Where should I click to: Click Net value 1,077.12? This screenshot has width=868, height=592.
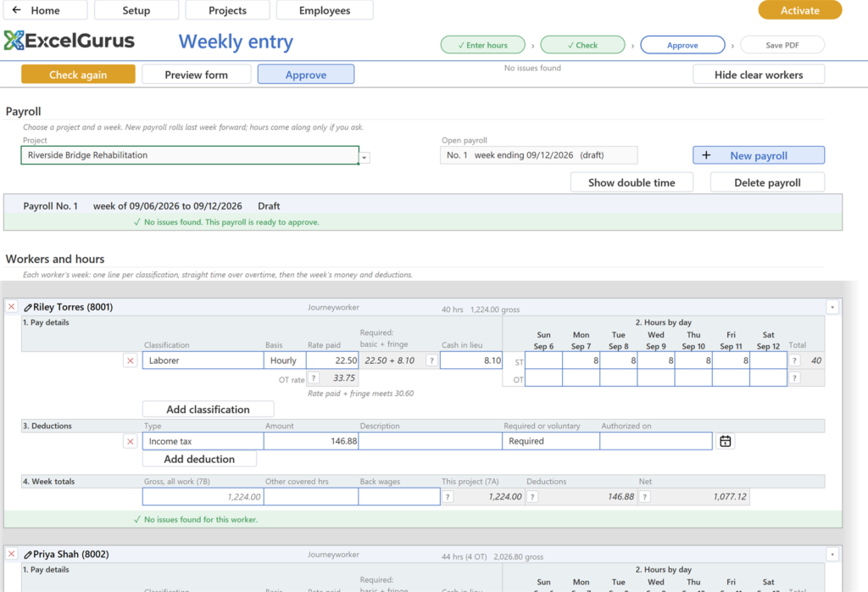click(730, 497)
